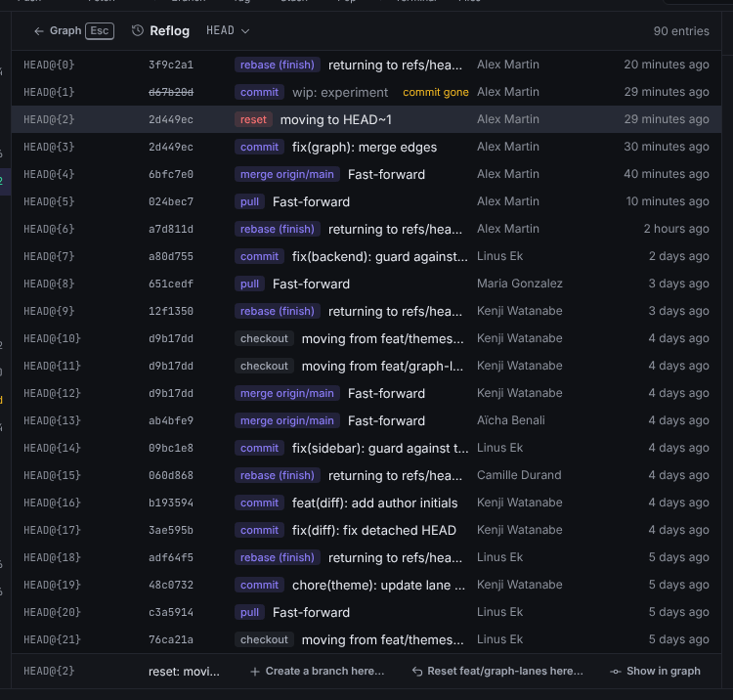Click merge origin/main badge on HEAD@{12}
Viewport: 733px width, 700px height.
287,393
